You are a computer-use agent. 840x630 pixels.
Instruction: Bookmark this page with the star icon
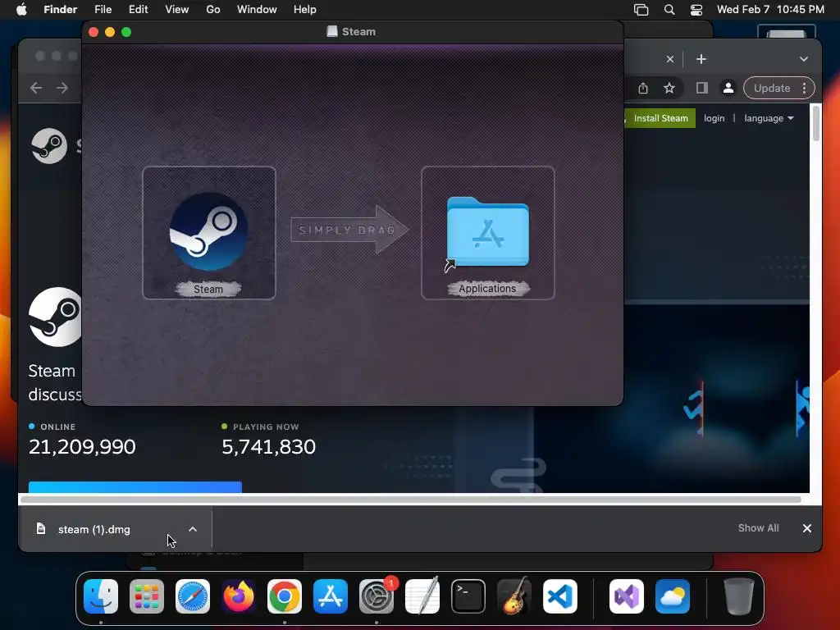[x=669, y=88]
